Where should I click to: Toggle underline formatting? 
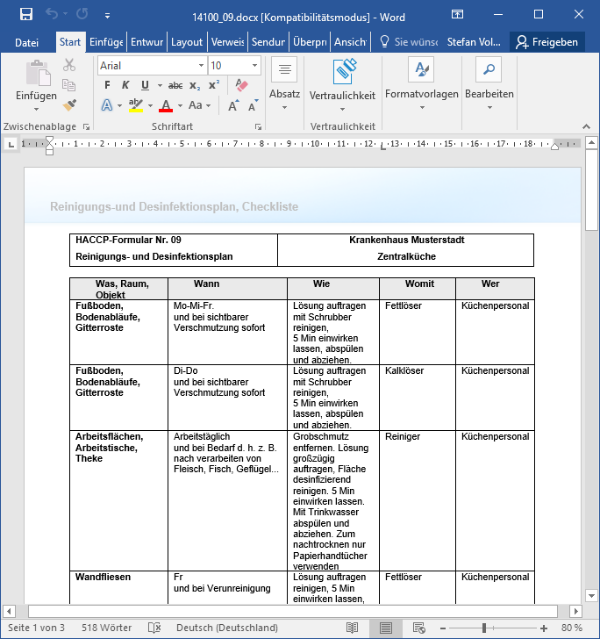tap(144, 85)
